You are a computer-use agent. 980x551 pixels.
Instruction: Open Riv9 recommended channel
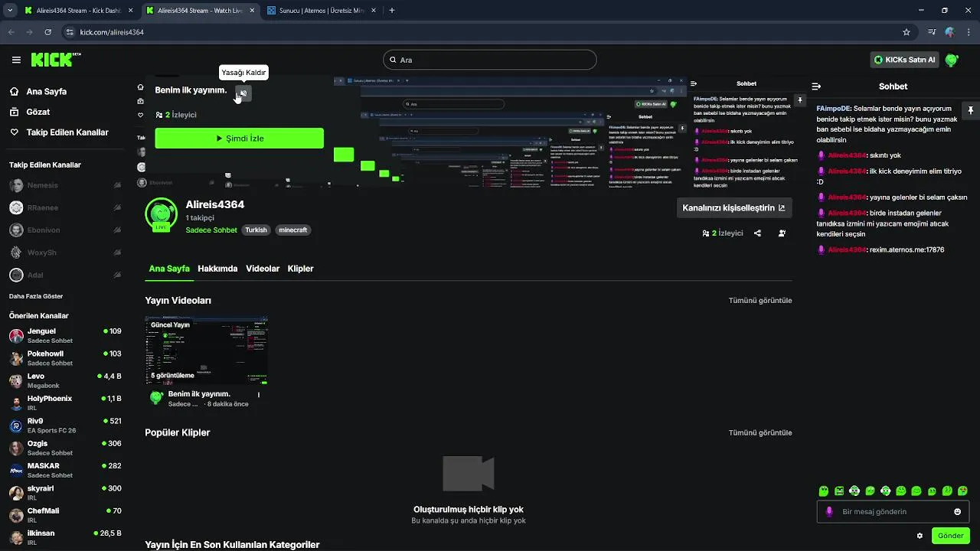(65, 425)
